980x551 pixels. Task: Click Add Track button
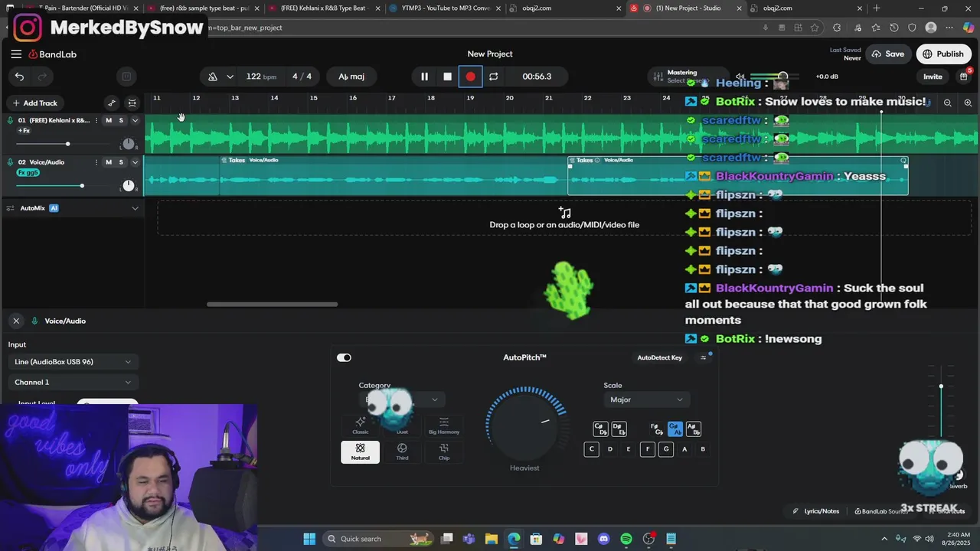pos(34,103)
